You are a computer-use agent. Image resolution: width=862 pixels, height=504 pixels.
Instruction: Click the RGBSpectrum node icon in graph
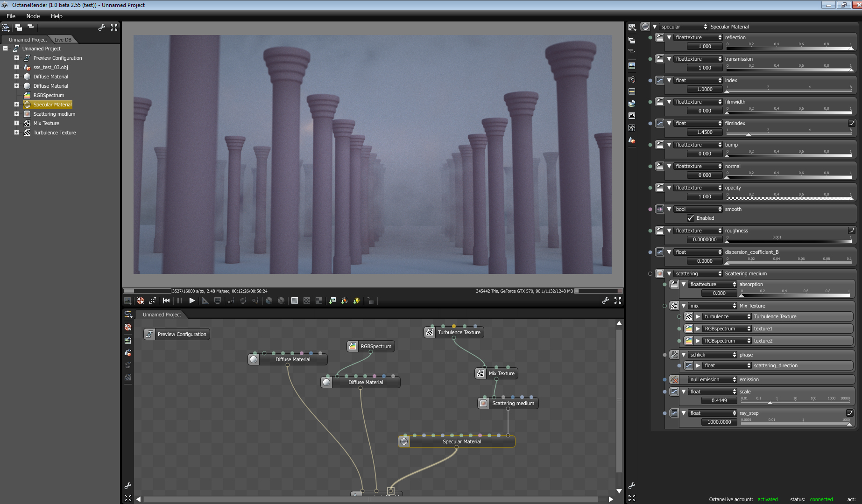tap(353, 346)
